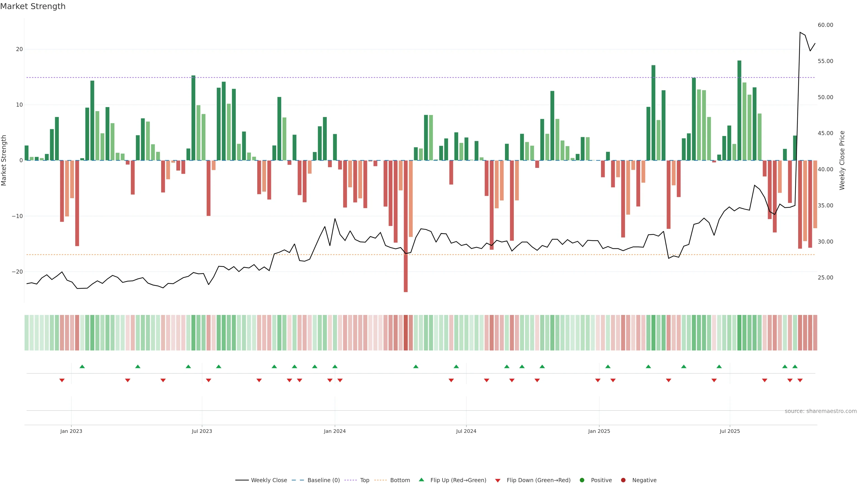The image size is (868, 488).
Task: Click the first green flip-up triangle marker
Action: [82, 366]
